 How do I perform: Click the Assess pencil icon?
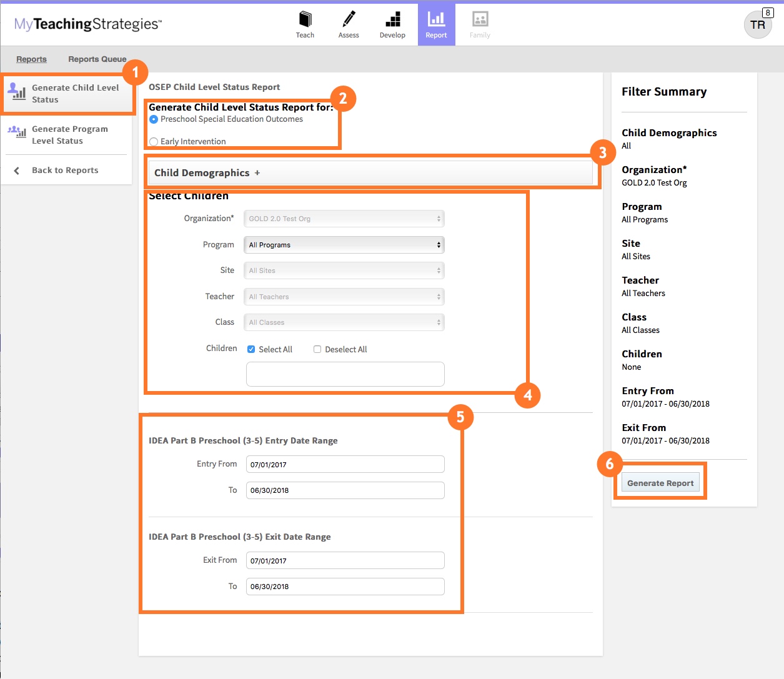point(349,20)
